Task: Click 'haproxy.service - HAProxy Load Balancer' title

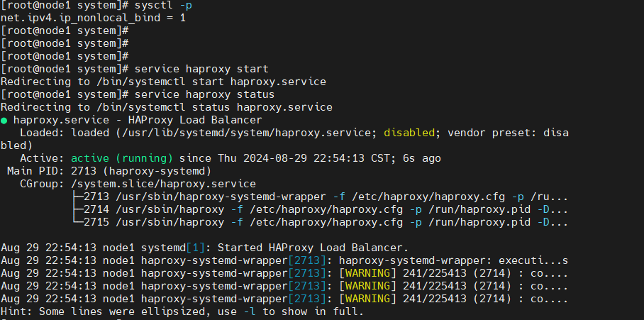Action: [138, 120]
